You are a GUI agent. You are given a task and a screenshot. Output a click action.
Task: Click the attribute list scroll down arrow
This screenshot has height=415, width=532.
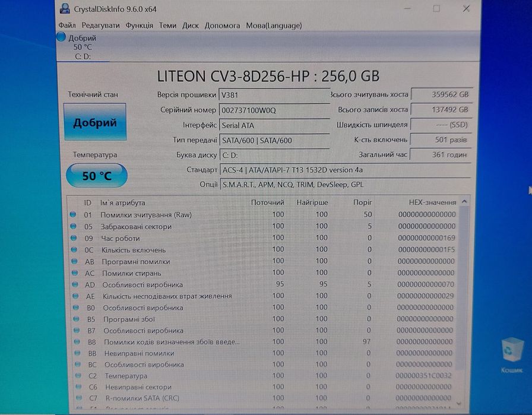click(459, 404)
